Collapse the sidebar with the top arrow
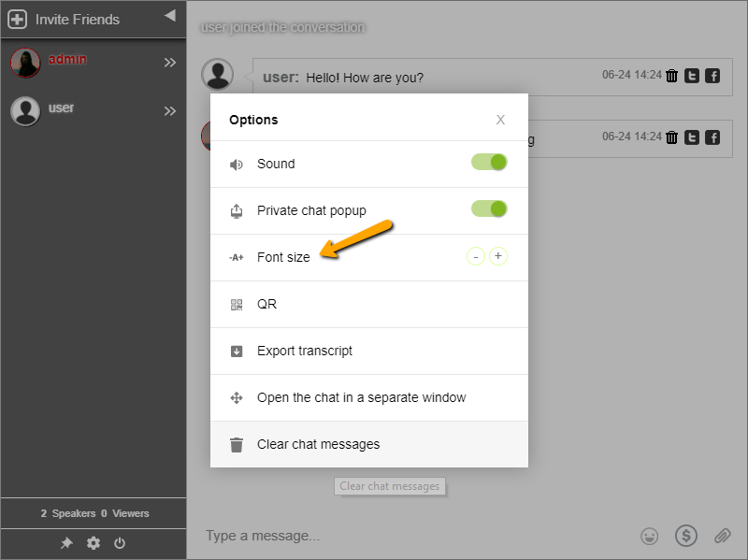This screenshot has height=560, width=748. pyautogui.click(x=168, y=15)
